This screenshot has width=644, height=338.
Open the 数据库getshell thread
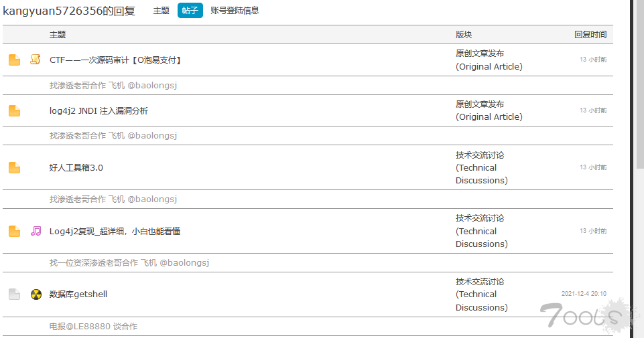click(x=78, y=294)
